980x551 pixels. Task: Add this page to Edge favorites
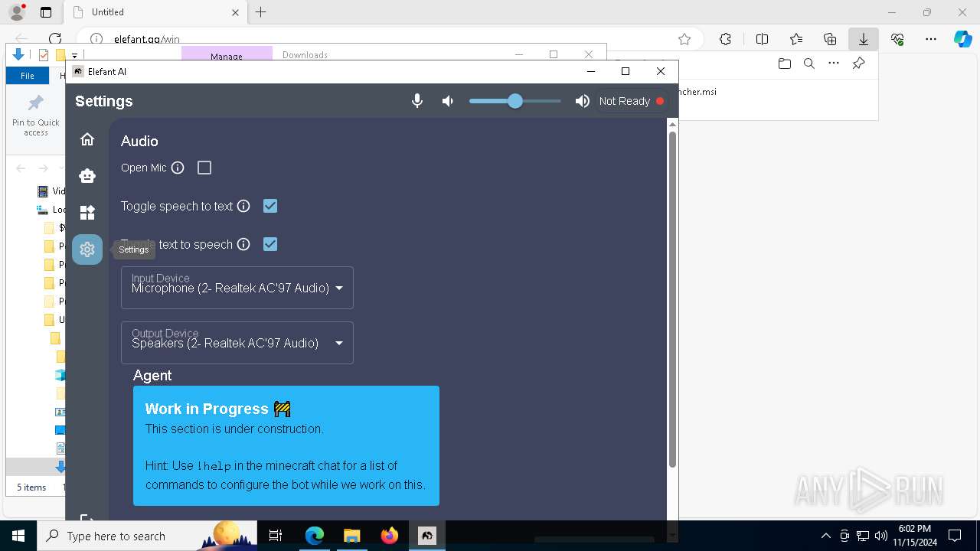[x=684, y=39]
